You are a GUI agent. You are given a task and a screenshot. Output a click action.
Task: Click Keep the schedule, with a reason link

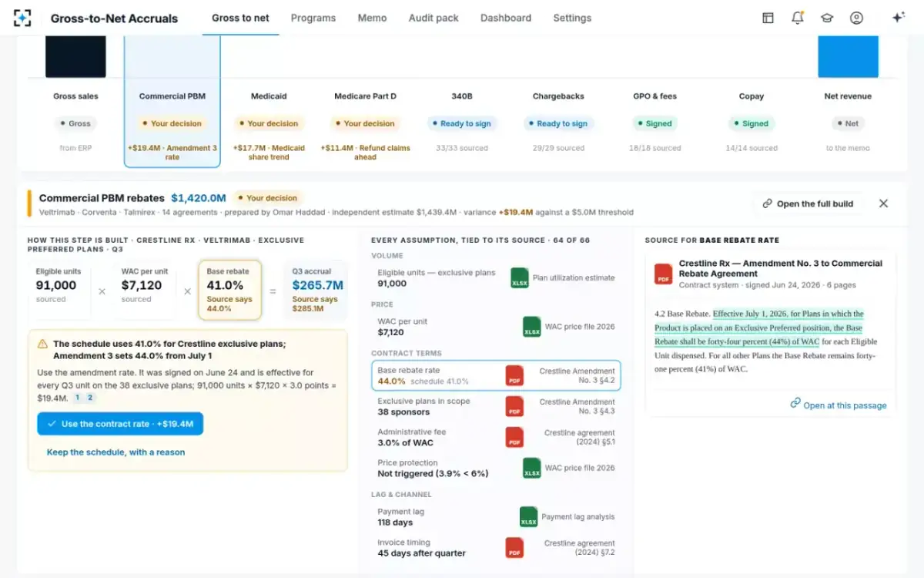pos(115,452)
